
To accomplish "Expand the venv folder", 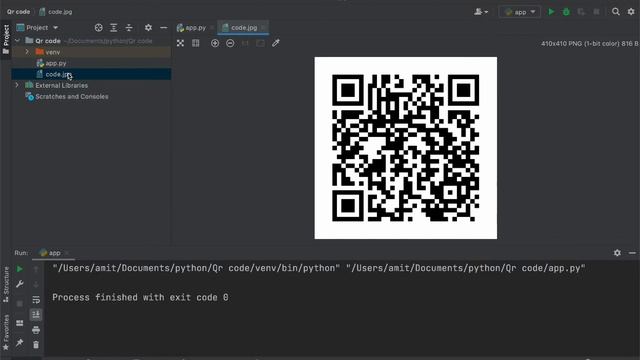I will [x=27, y=52].
